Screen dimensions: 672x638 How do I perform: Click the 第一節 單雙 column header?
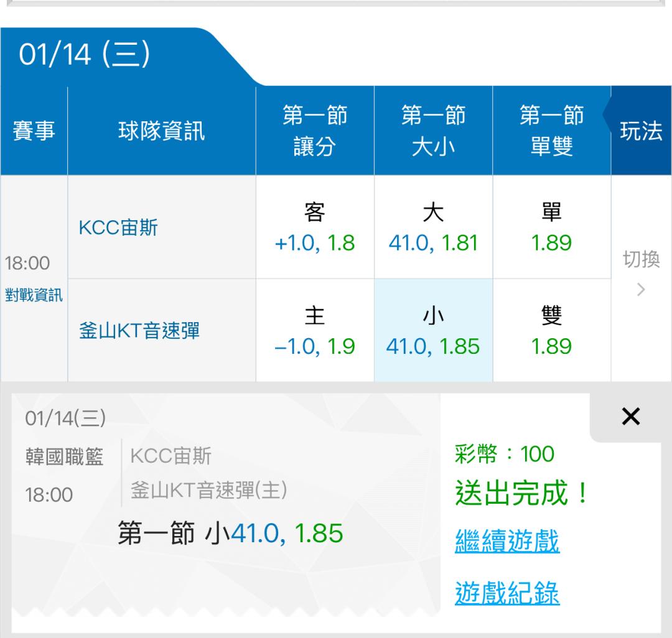coord(551,131)
